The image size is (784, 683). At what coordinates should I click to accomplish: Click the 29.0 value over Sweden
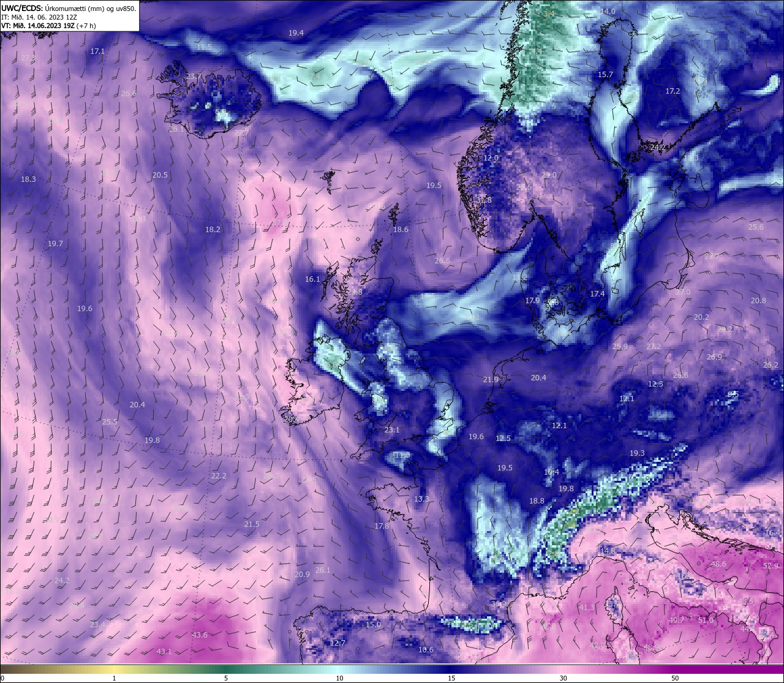(x=549, y=175)
